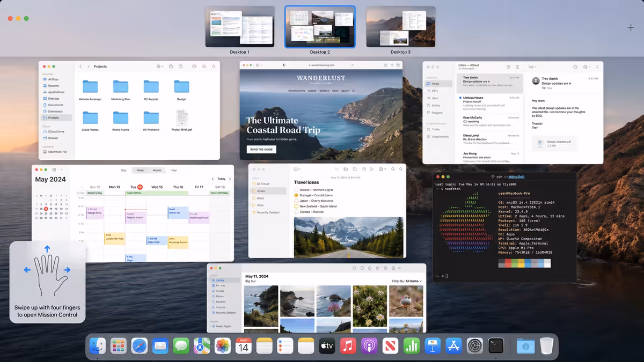Viewport: 644px width, 362px height.
Task: Switch Calendar to Year view
Action: pyautogui.click(x=174, y=170)
